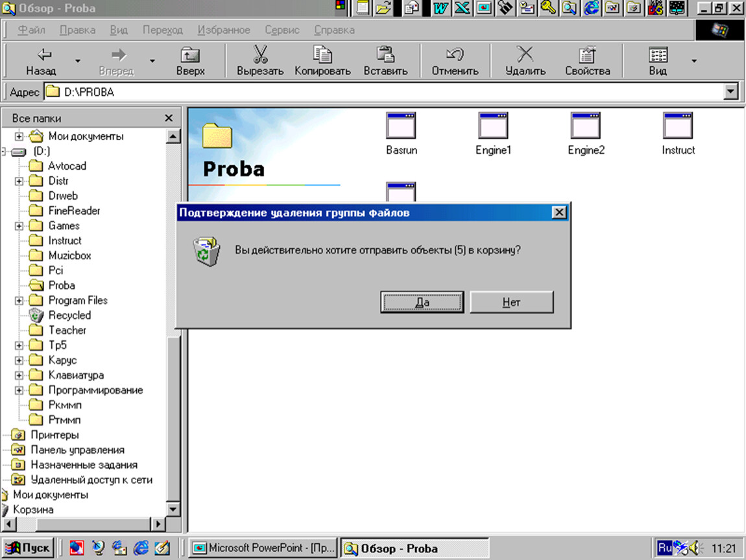Click the open-folder icon in the top shortcut bar
The image size is (746, 560).
[x=384, y=8]
